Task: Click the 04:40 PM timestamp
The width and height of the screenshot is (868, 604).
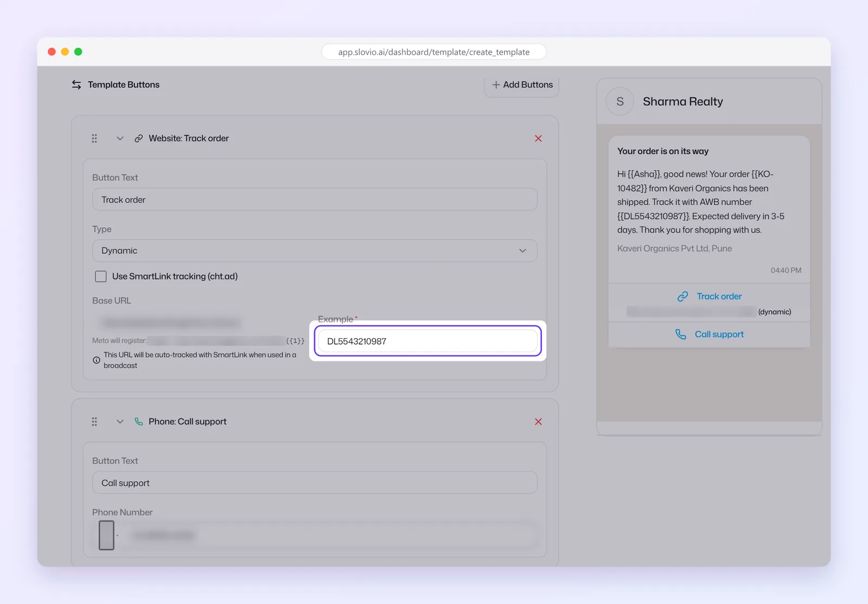Action: click(x=786, y=270)
